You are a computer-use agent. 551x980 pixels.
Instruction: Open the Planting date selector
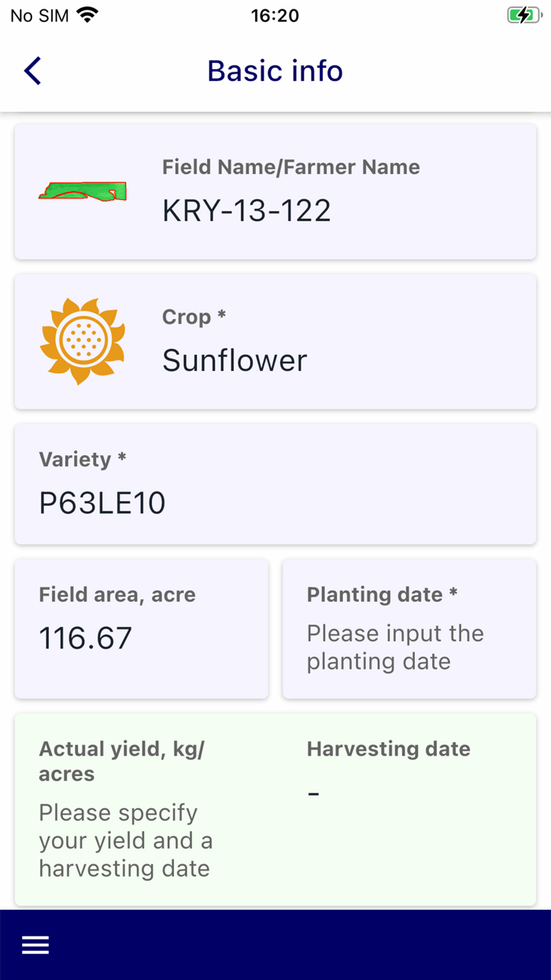coord(409,629)
